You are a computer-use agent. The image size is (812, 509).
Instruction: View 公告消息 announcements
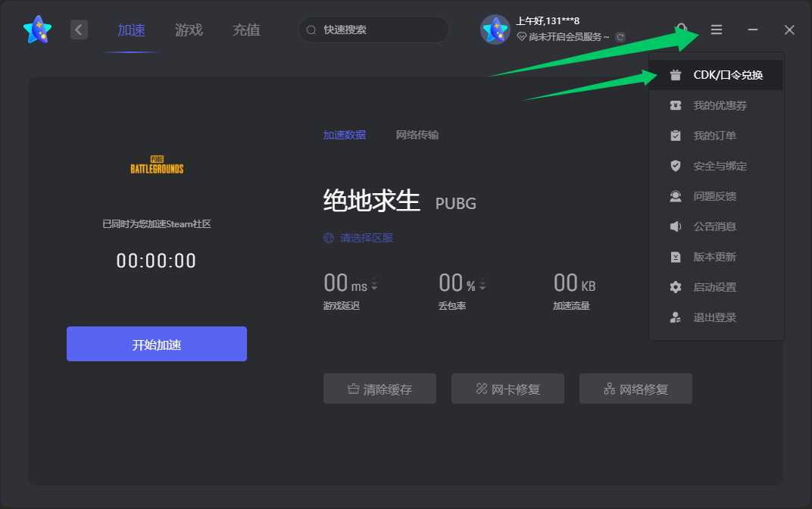click(x=716, y=226)
